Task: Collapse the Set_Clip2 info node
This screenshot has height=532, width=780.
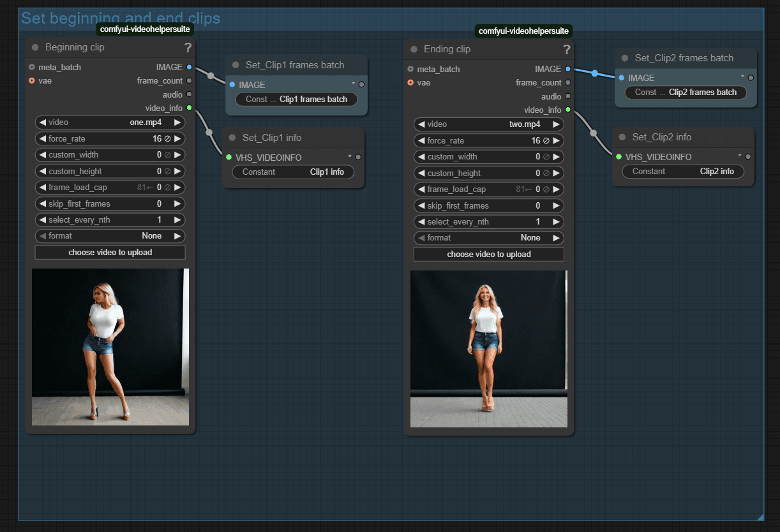Action: coord(622,137)
